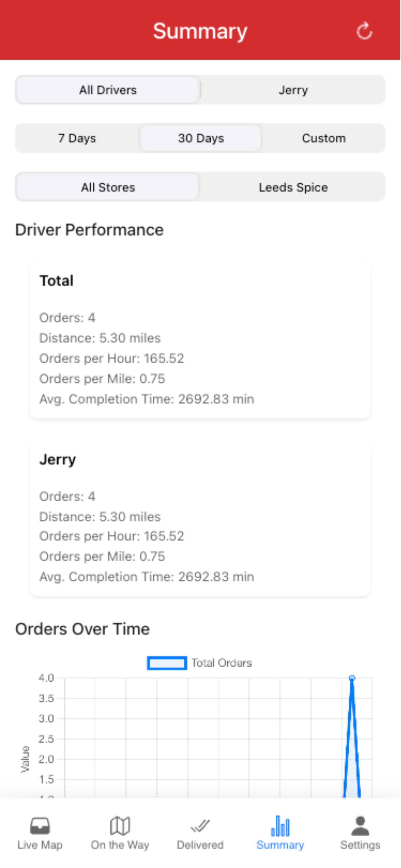Open the Settings person icon
Viewport: 401px width, 868px height.
pyautogui.click(x=360, y=826)
